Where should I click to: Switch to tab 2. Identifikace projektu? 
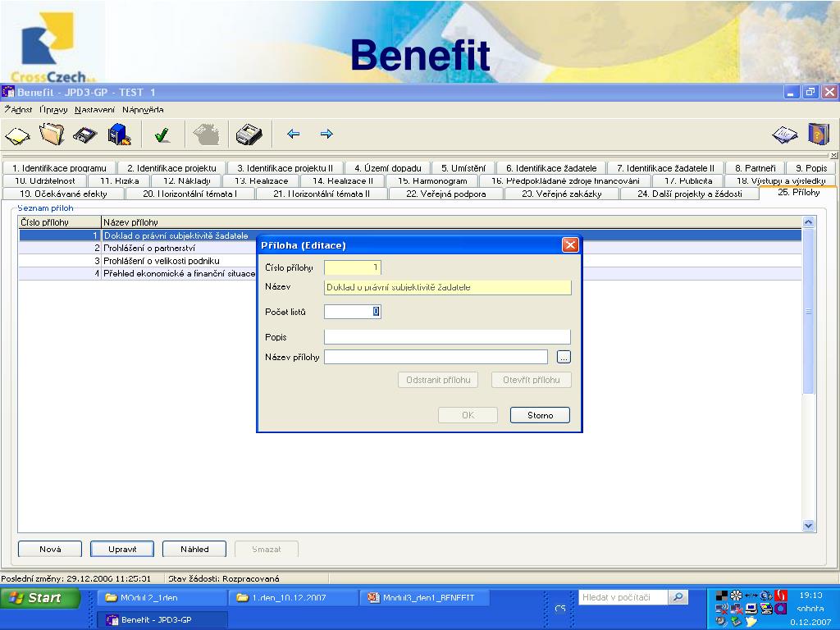(x=171, y=168)
